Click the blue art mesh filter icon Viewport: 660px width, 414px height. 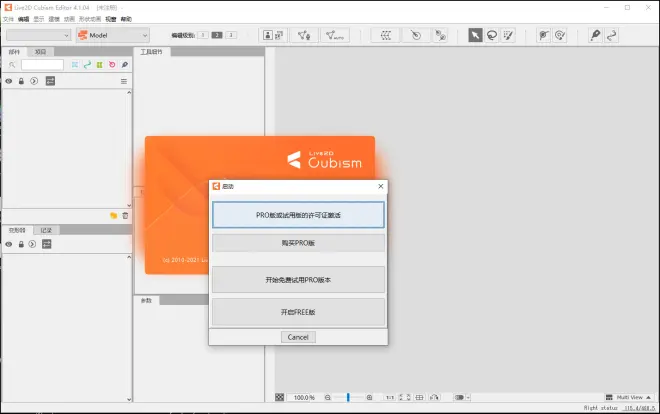tap(75, 65)
